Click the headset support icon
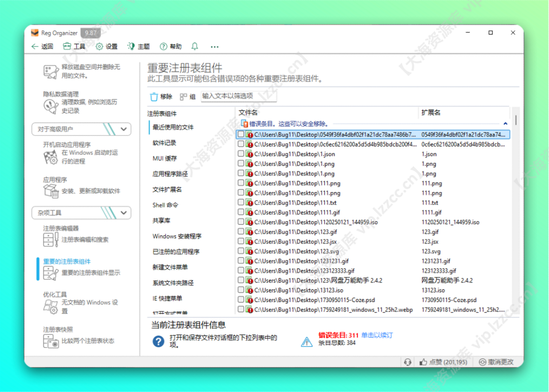 (x=408, y=362)
